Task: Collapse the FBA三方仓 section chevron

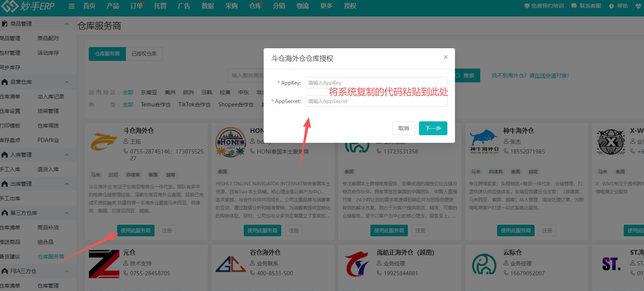Action: coord(67,271)
